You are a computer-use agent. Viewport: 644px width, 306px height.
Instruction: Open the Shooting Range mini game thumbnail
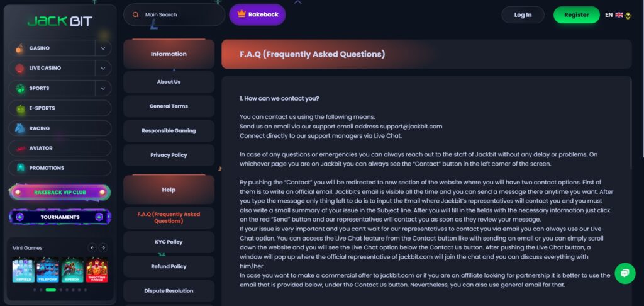point(97,269)
